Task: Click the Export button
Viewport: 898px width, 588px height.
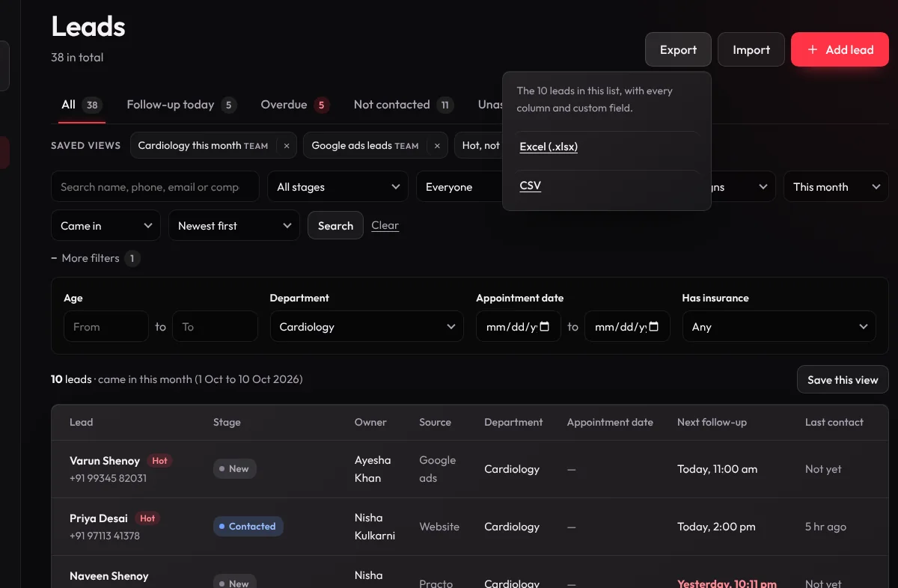Action: coord(678,50)
